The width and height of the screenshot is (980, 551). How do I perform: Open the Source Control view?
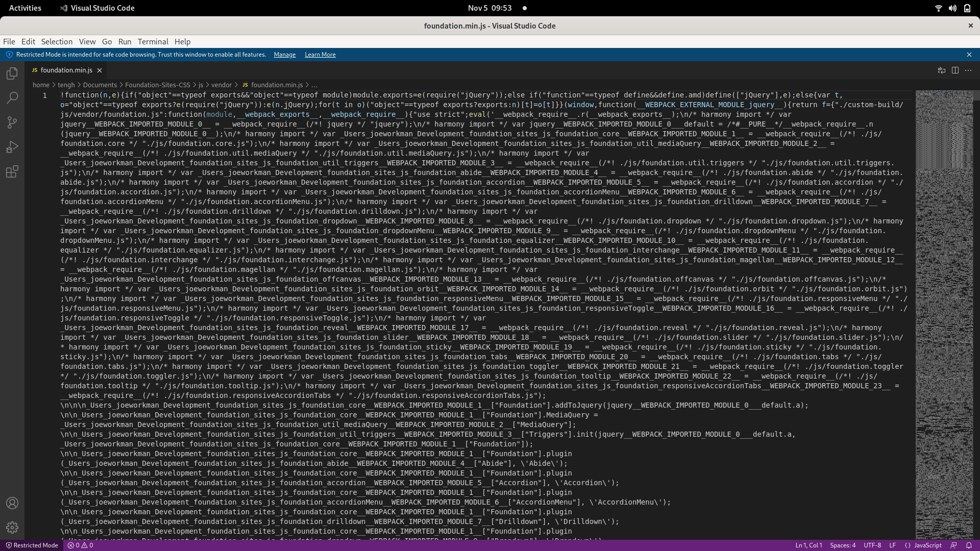[x=12, y=122]
